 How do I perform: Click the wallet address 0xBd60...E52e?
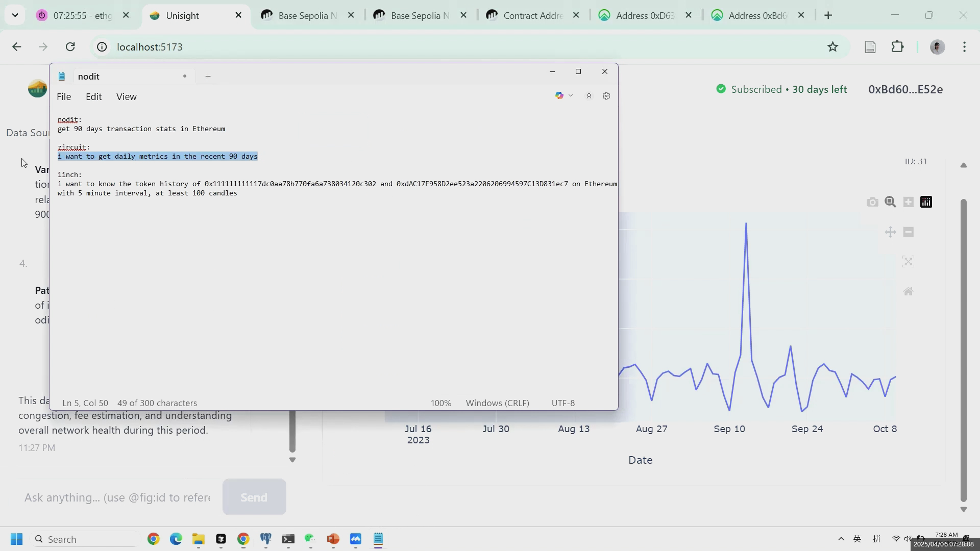click(905, 89)
